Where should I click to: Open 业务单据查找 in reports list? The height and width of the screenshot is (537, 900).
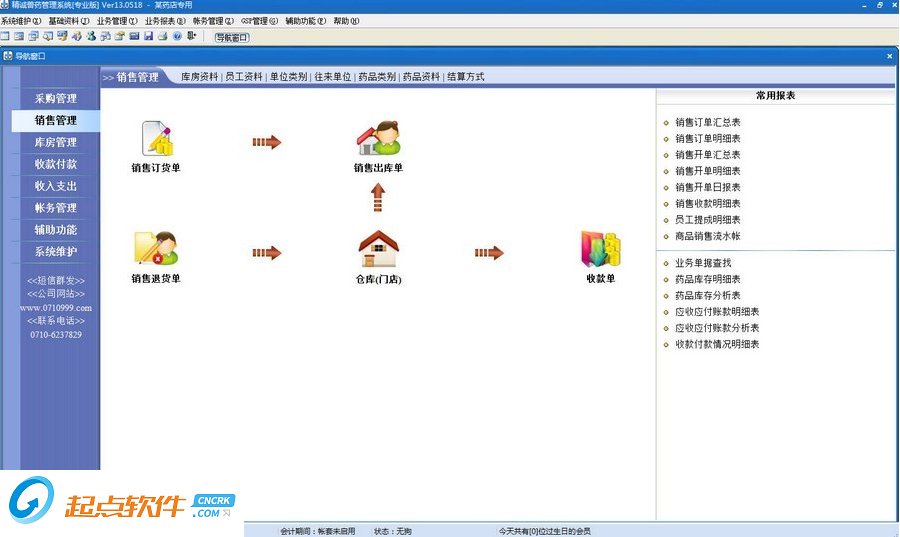tap(703, 263)
